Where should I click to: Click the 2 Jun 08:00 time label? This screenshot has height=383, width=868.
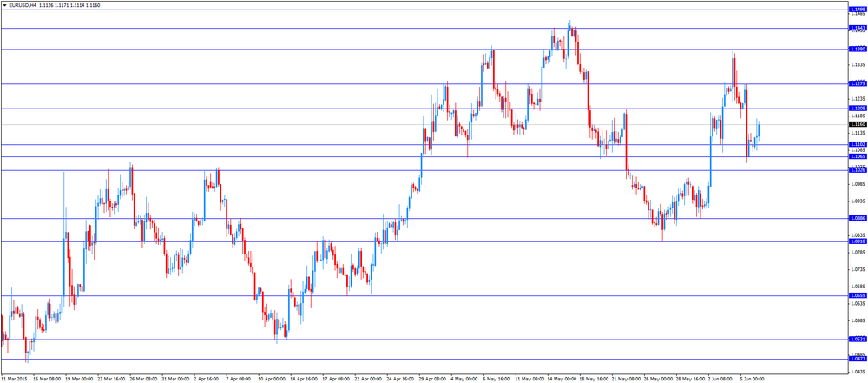click(x=721, y=380)
